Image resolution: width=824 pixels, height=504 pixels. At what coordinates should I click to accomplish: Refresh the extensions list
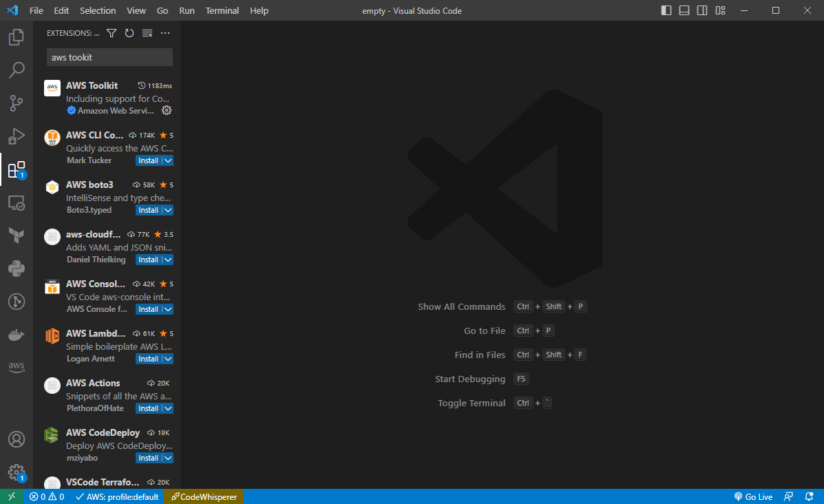click(x=129, y=33)
